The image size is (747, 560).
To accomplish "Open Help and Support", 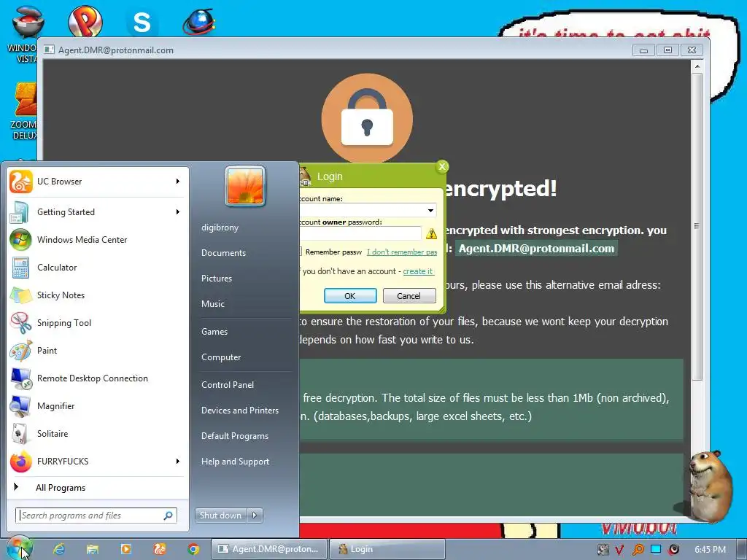I will pos(236,462).
